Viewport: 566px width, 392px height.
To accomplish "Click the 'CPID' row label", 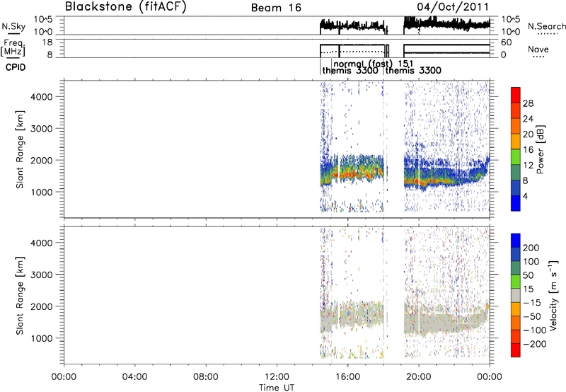I will (x=16, y=67).
